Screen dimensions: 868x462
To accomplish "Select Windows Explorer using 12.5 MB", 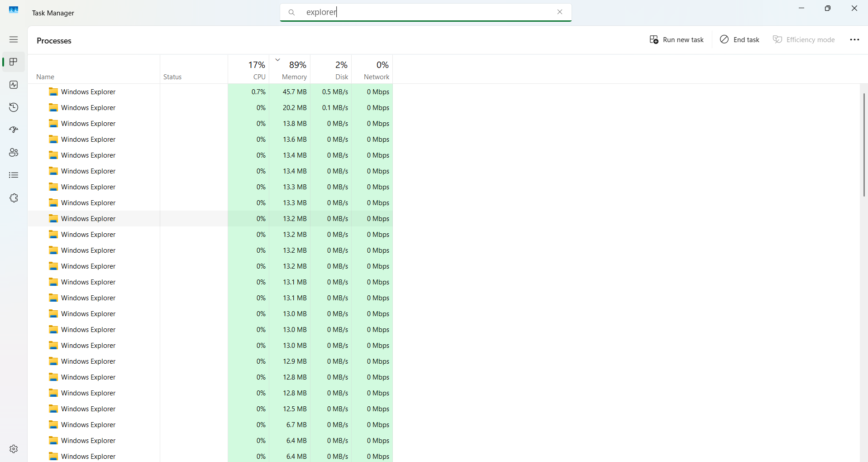I will 210,409.
